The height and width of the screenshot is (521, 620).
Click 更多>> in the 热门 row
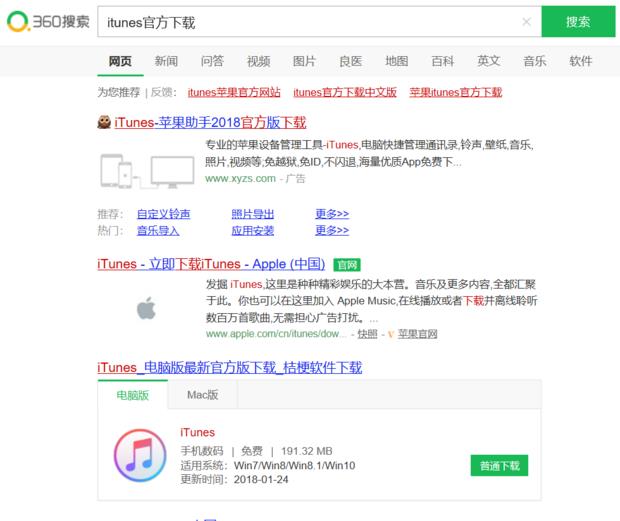point(332,230)
